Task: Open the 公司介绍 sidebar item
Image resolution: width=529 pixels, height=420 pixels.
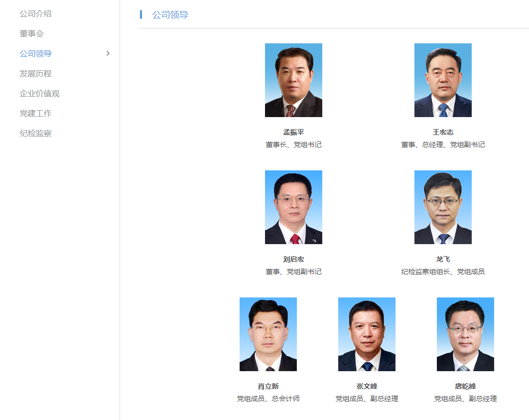Action: pyautogui.click(x=35, y=14)
